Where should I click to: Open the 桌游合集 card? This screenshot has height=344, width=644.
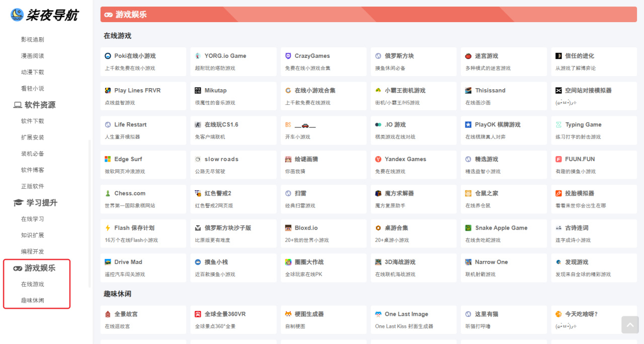point(414,233)
